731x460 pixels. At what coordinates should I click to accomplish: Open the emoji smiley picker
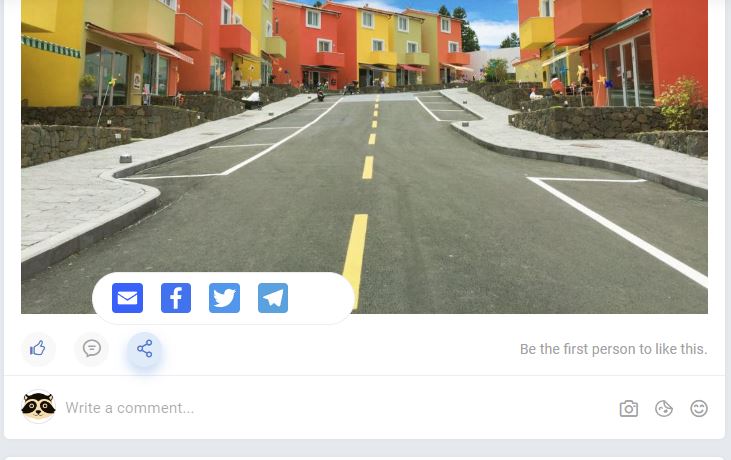coord(699,409)
